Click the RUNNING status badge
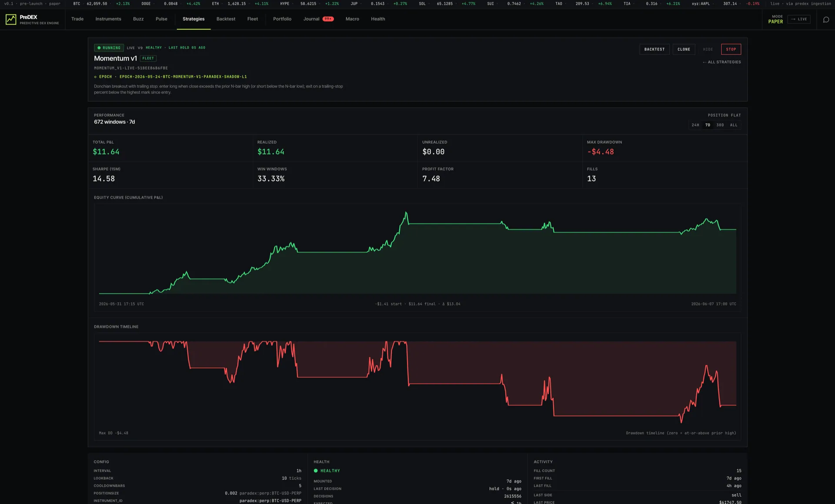835x504 pixels. [109, 48]
